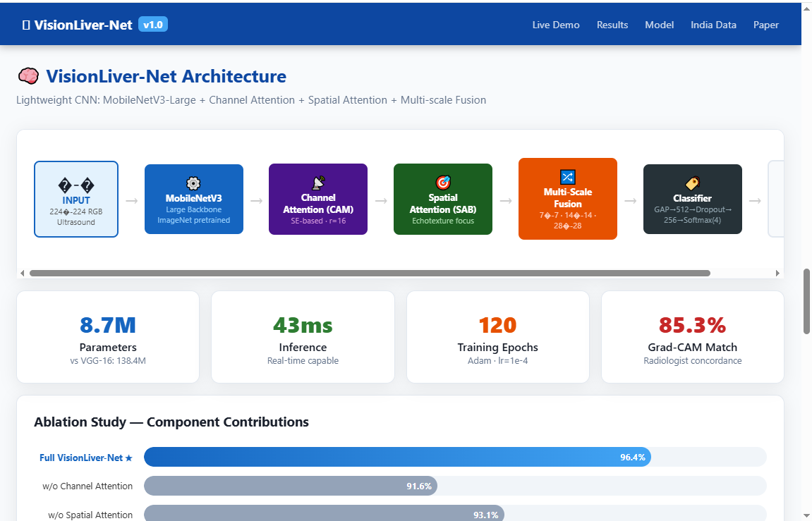Click the 'ImageNet pretrained' text
Image resolution: width=812 pixels, height=521 pixels.
[194, 220]
